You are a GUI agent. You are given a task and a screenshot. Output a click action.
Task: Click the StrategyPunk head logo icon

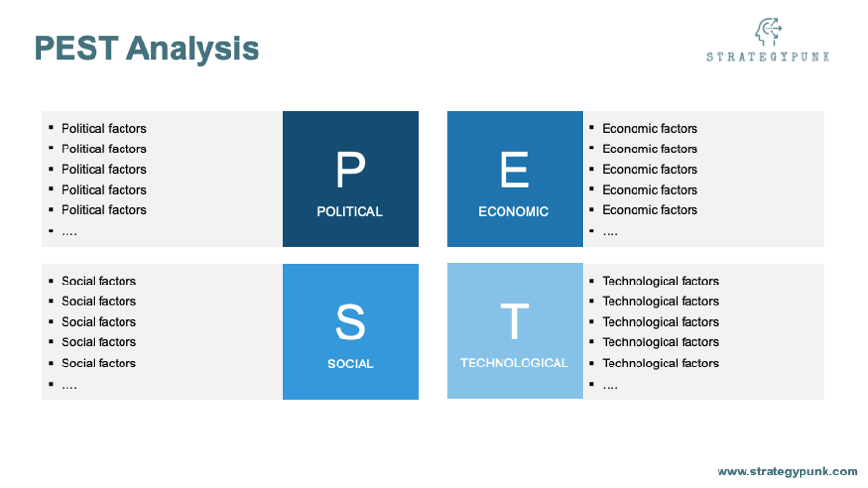(x=769, y=32)
